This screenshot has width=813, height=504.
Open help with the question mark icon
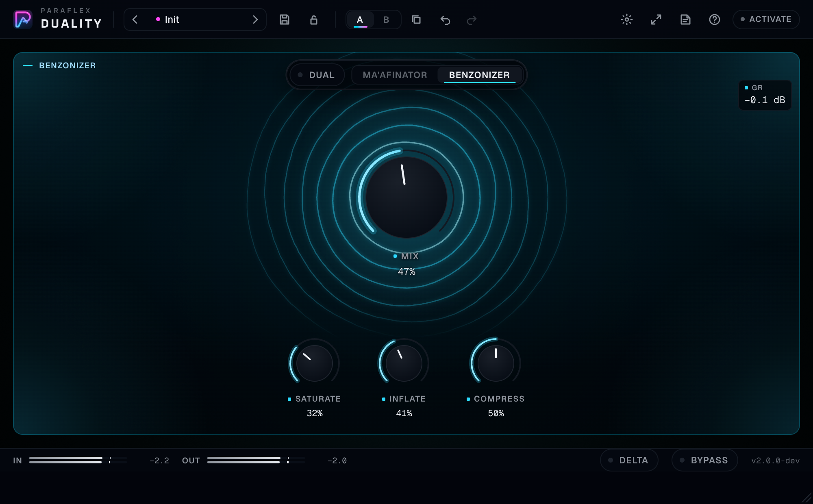(x=715, y=20)
